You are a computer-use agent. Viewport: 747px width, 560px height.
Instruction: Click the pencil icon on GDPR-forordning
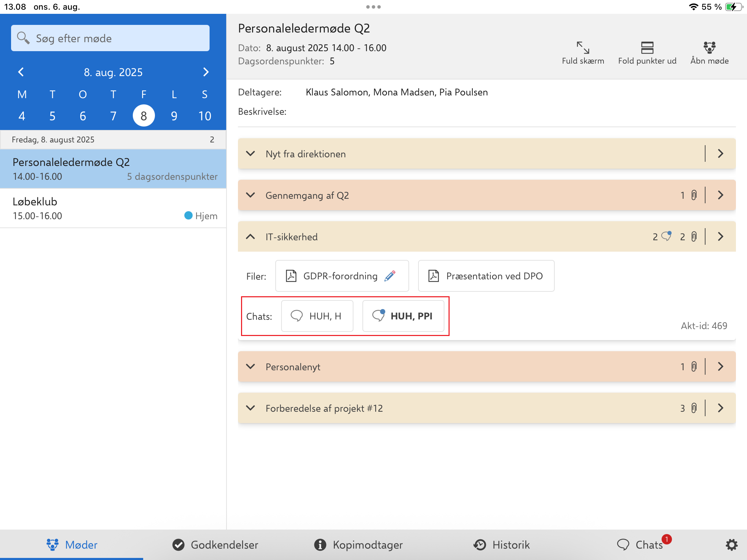[390, 276]
